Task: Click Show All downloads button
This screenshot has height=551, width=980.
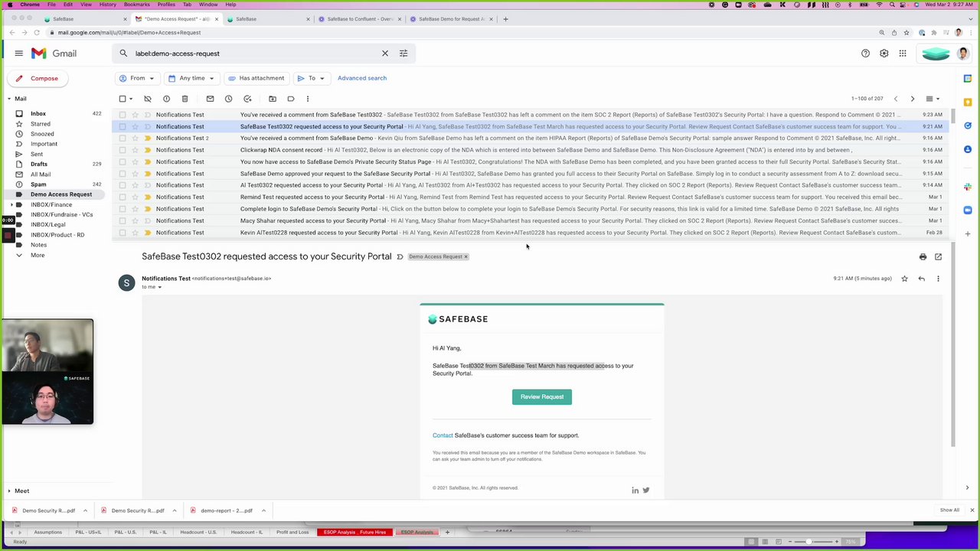Action: (x=949, y=510)
